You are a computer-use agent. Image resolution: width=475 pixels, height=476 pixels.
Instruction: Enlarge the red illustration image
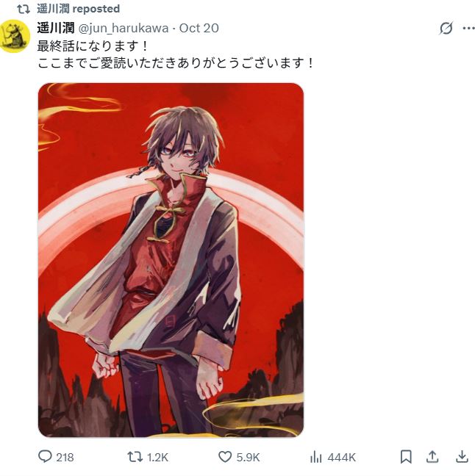[x=171, y=260]
